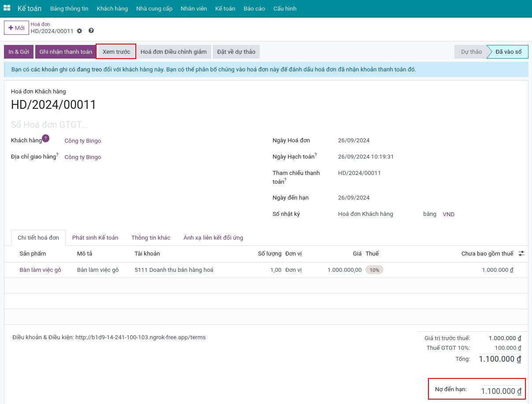Screen dimensions: 532x404
Task: Open the Bảng thông tin menu
Action: (x=69, y=8)
